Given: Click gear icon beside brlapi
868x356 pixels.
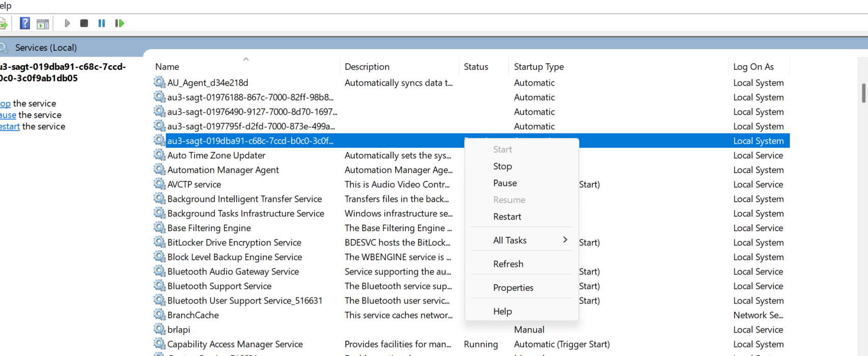Looking at the screenshot, I should click(x=159, y=329).
